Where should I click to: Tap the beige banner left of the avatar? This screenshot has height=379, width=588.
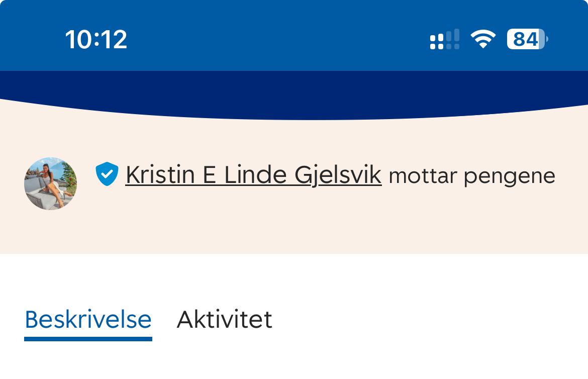point(12,183)
